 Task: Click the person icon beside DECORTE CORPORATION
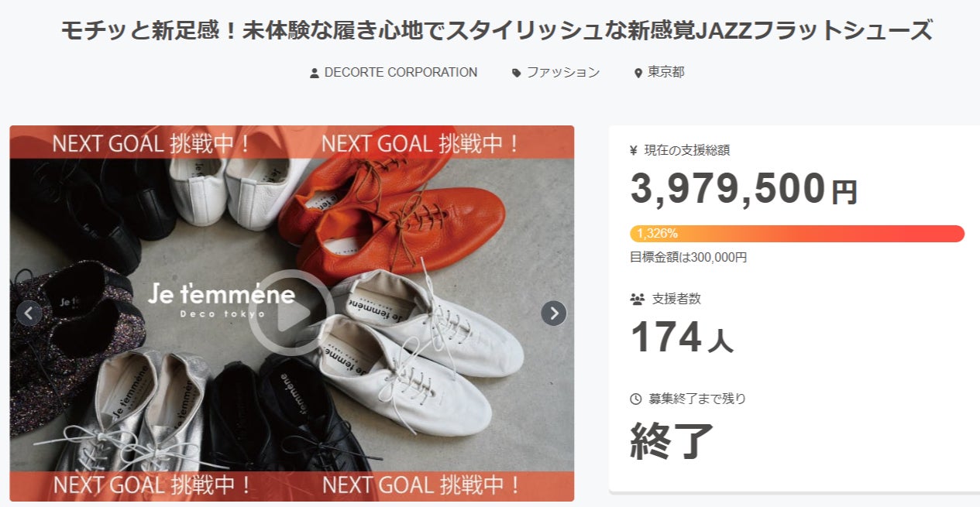(x=315, y=73)
